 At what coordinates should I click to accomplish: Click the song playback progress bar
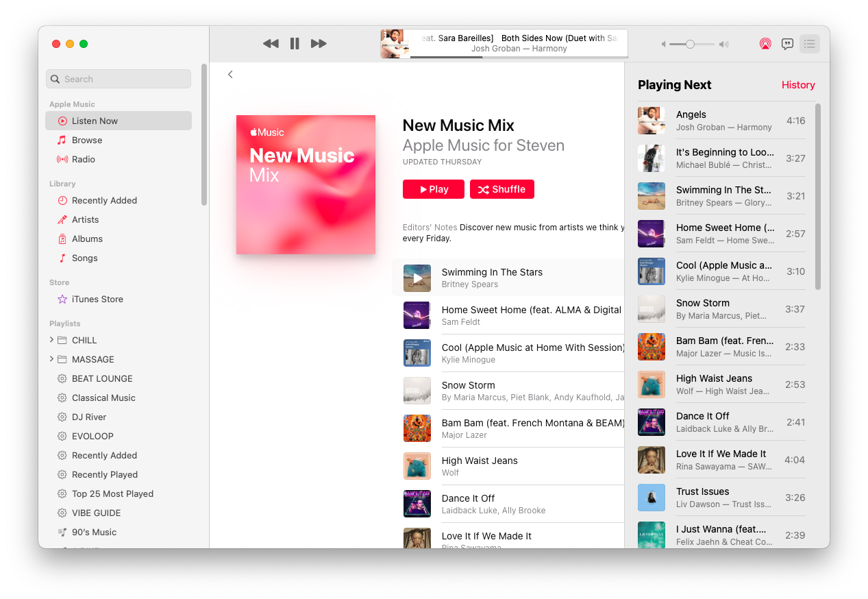coord(519,57)
